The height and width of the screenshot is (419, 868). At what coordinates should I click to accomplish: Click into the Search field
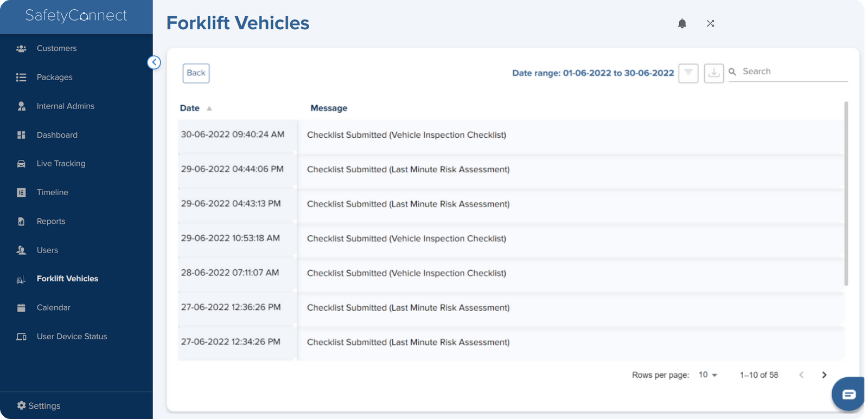(x=793, y=72)
